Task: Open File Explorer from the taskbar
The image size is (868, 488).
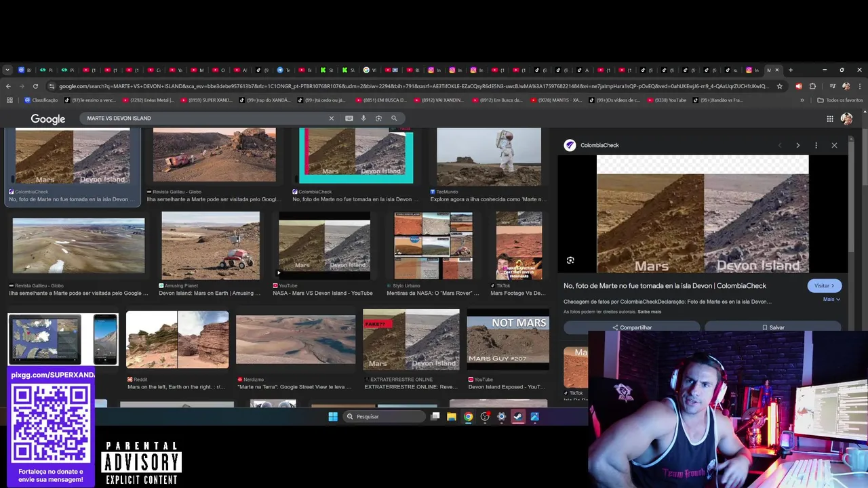Action: coord(452,416)
